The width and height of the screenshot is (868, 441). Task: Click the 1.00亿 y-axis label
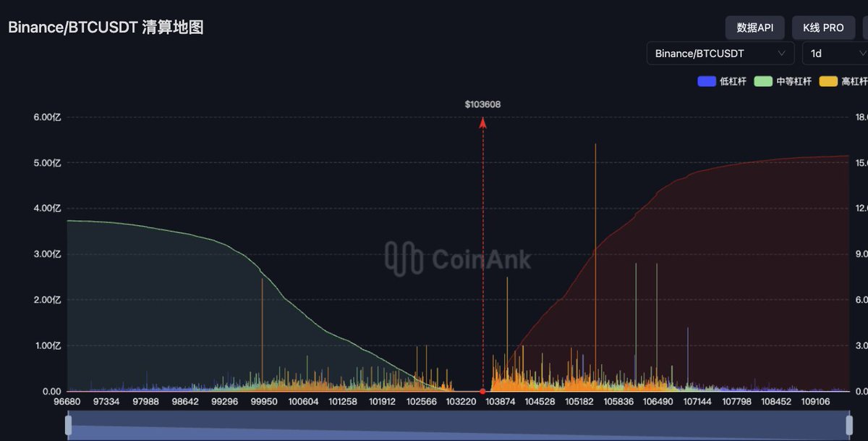pos(48,345)
